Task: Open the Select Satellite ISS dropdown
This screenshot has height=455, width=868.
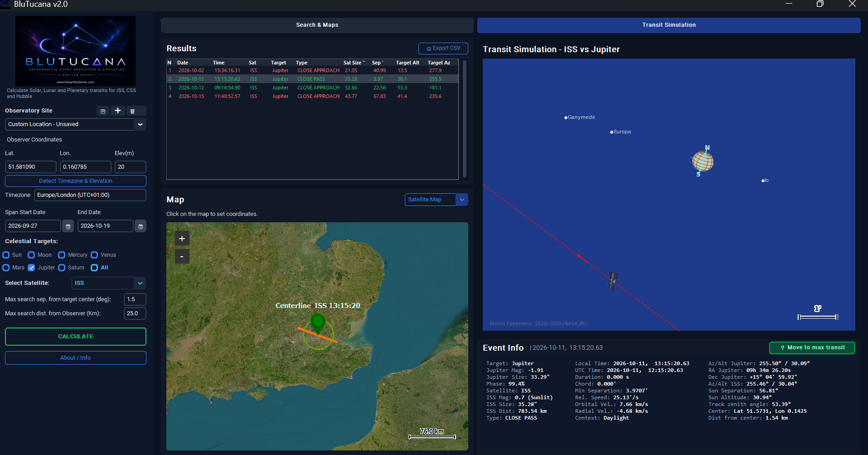Action: 140,283
